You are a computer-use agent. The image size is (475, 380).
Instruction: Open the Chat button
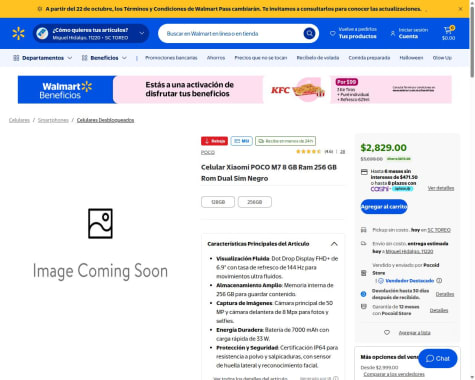[438, 358]
